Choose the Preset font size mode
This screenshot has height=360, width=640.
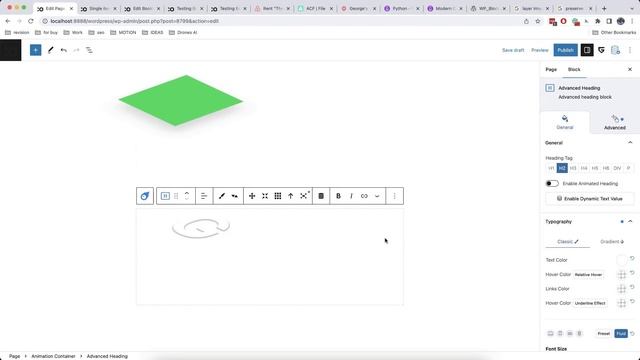click(604, 333)
